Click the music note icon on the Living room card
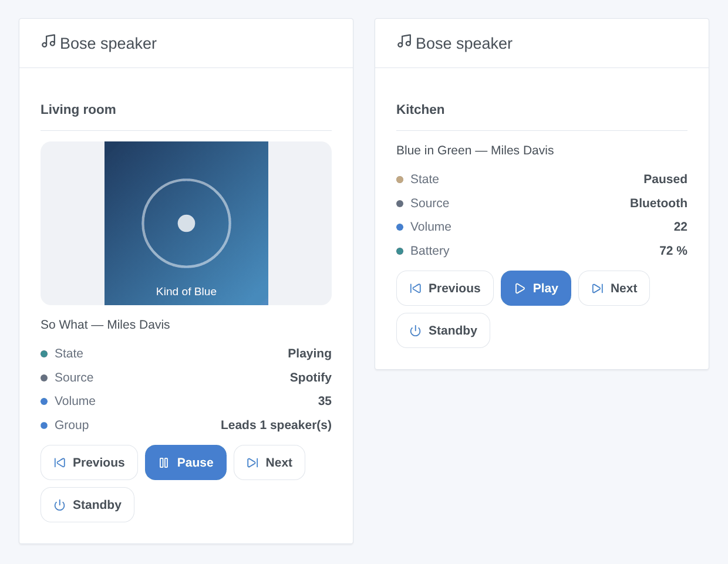728x564 pixels. [x=48, y=41]
